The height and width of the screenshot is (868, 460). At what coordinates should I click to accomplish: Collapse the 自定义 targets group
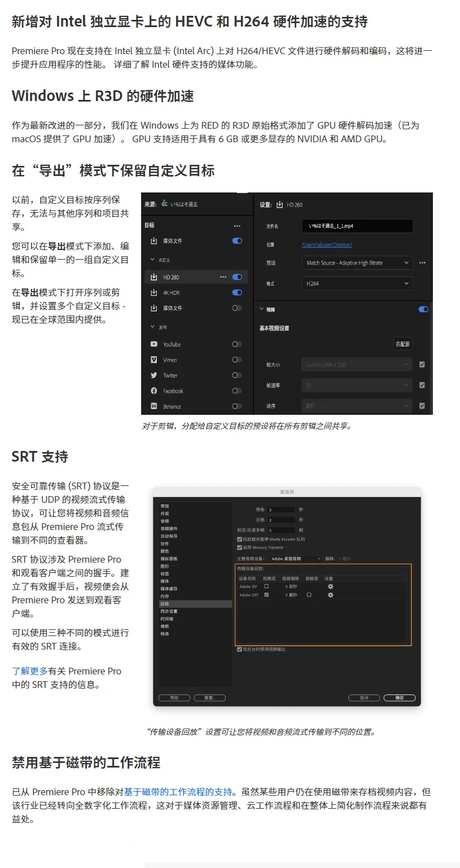[x=152, y=260]
